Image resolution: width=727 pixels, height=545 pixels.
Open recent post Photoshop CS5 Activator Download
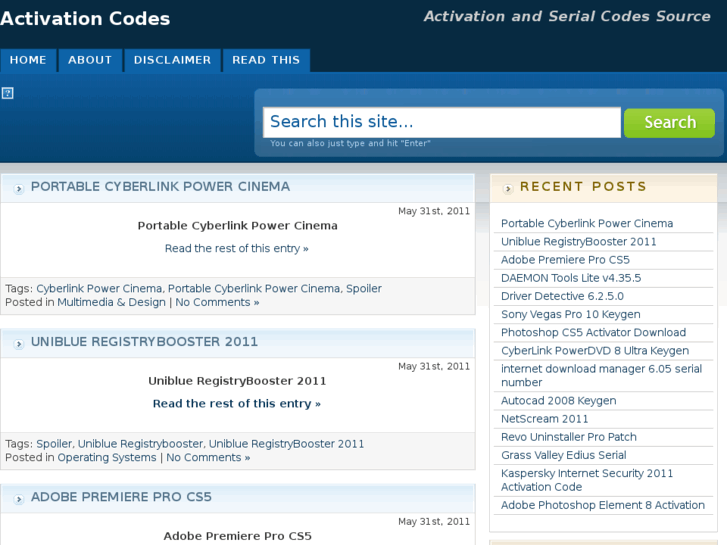coord(593,333)
